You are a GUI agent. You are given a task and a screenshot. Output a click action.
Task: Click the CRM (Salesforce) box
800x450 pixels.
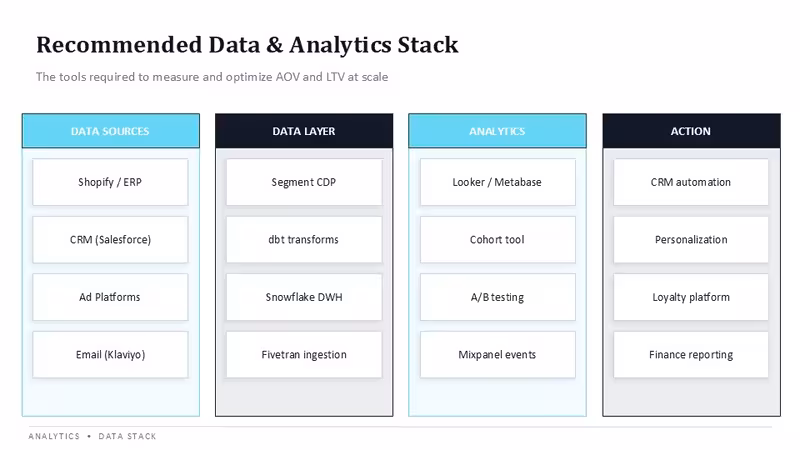pyautogui.click(x=110, y=240)
